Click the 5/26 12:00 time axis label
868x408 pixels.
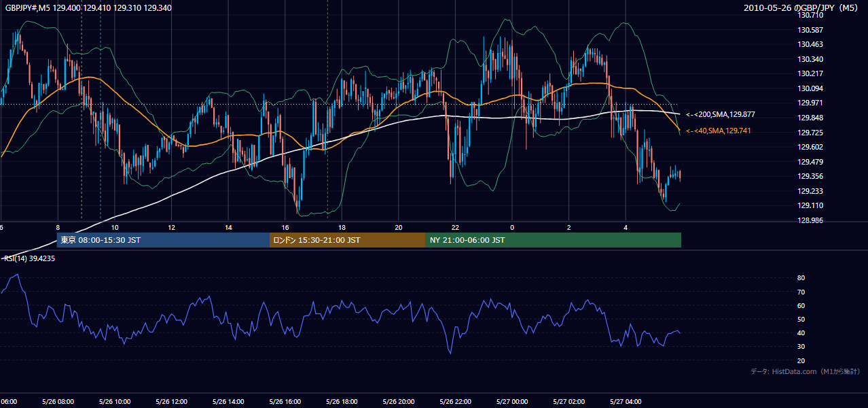[x=171, y=402]
